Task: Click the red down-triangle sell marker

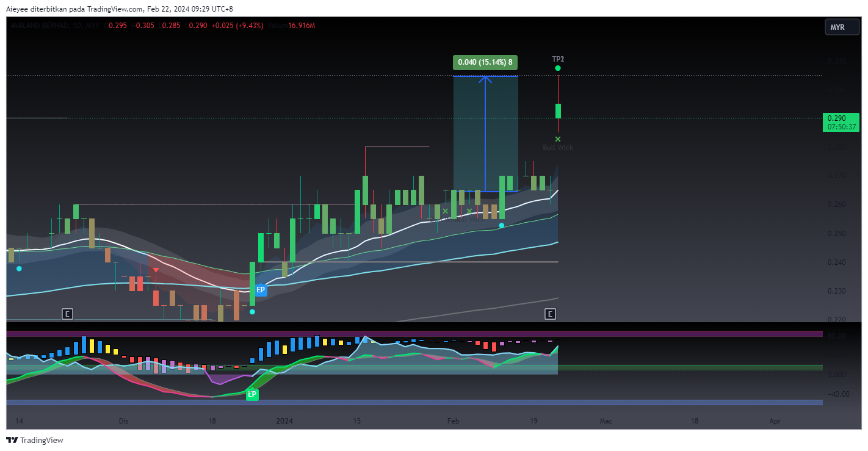Action: point(156,270)
